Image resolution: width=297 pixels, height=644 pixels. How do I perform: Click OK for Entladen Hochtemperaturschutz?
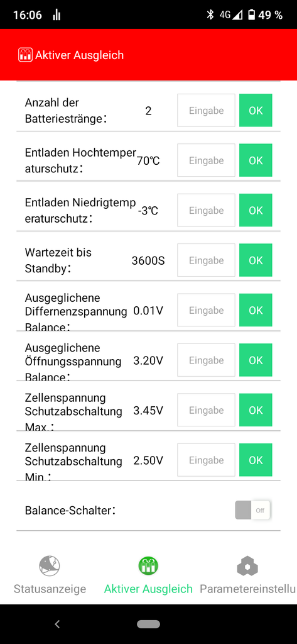pyautogui.click(x=256, y=160)
